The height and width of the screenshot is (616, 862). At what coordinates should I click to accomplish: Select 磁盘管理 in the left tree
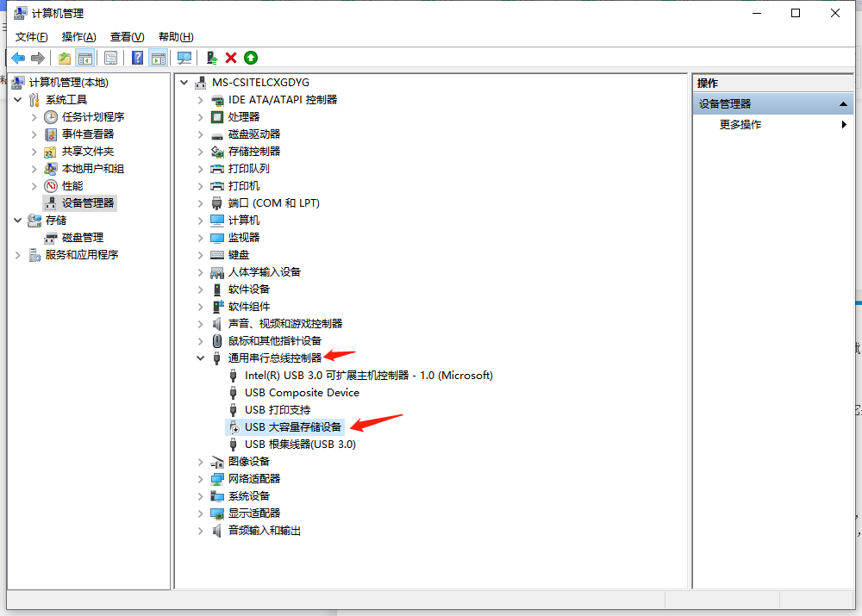[x=83, y=237]
